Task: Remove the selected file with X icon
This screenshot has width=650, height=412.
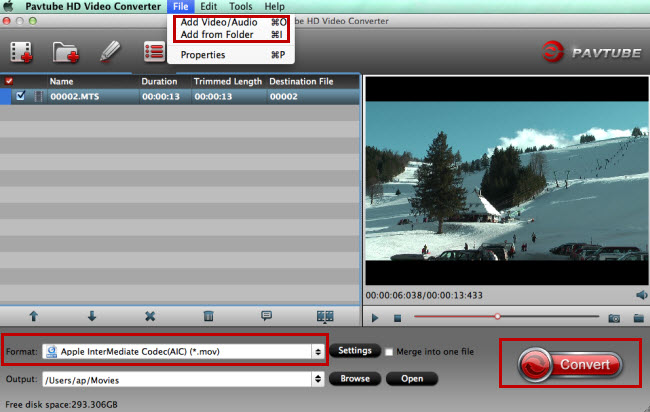Action: click(150, 316)
